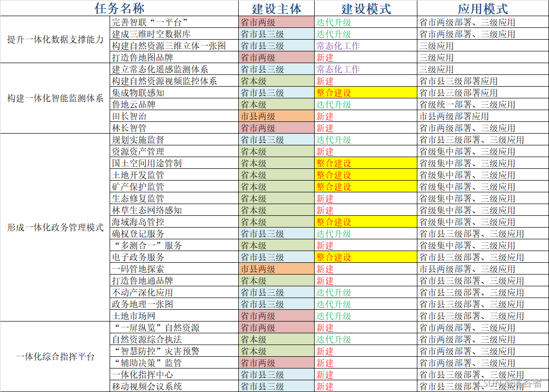The height and width of the screenshot is (392, 549).
Task: Select the task cell 打造鲁地通品牌
Action: pos(174,280)
